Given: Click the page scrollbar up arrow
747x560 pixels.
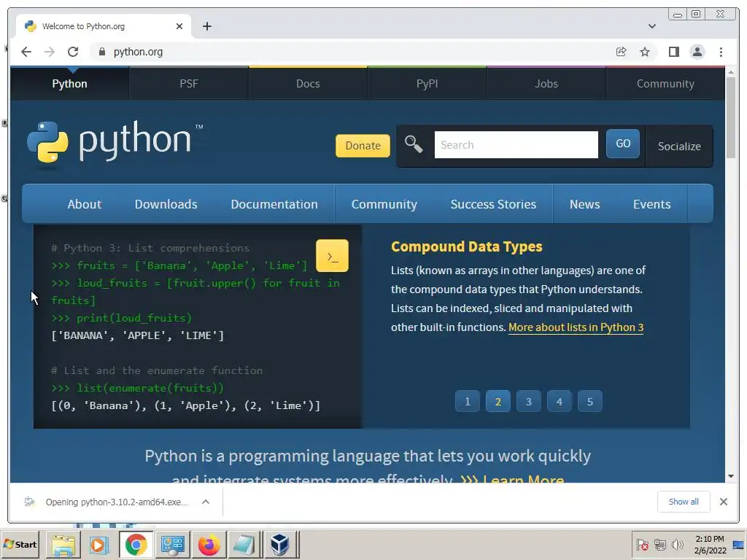Looking at the screenshot, I should (731, 72).
